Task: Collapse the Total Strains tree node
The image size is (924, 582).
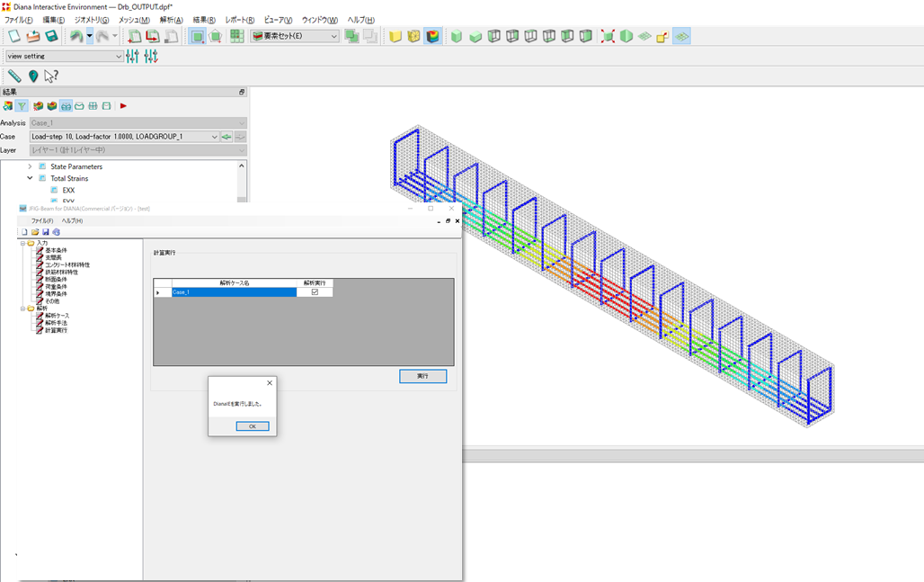Action: click(30, 178)
